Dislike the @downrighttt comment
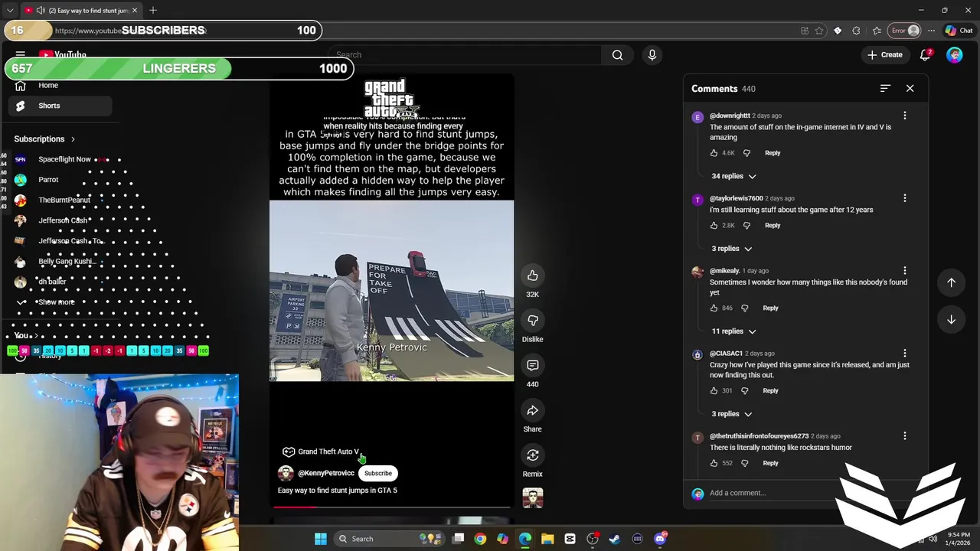The width and height of the screenshot is (980, 551). pos(746,153)
